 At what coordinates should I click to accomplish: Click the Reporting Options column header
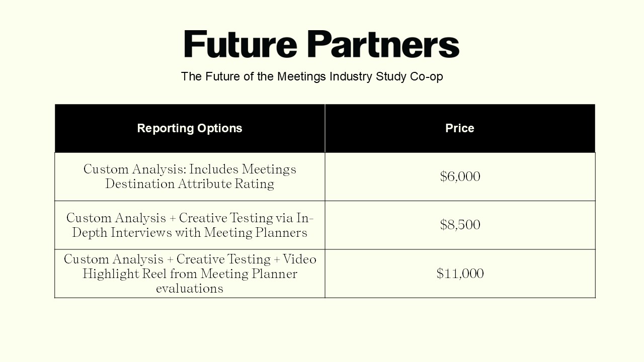click(190, 128)
